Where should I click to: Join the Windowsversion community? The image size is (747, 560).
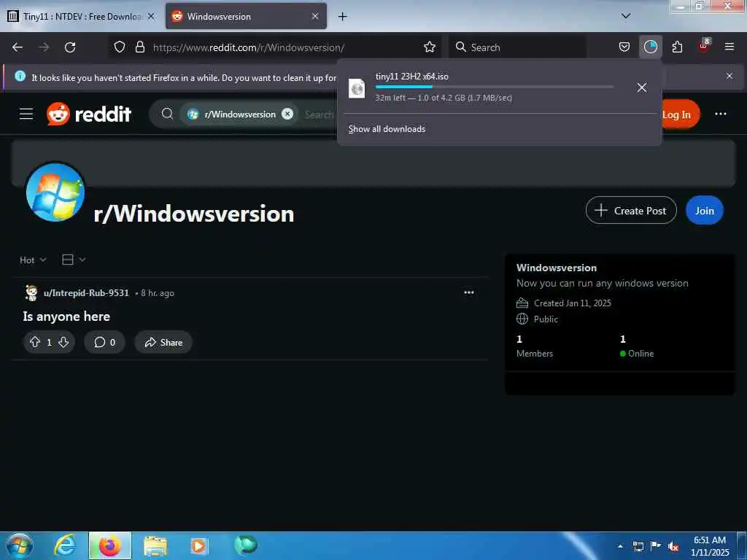pyautogui.click(x=704, y=211)
